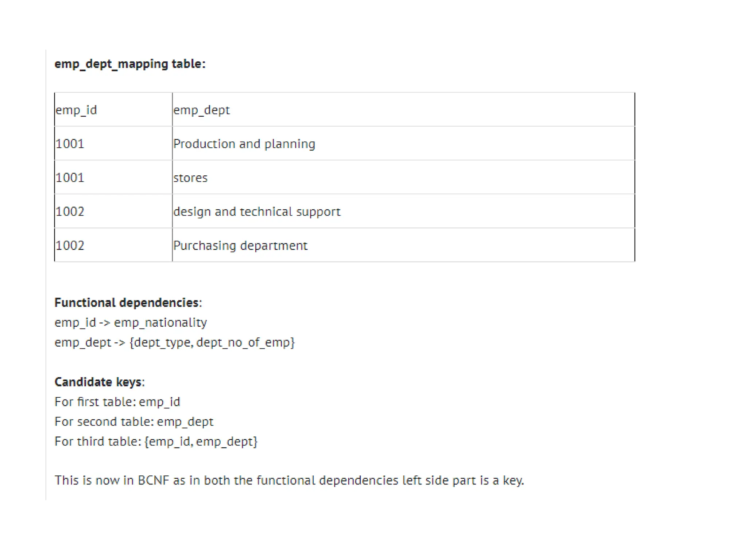
Task: Click the "For first table: emp_id" line
Action: (117, 402)
